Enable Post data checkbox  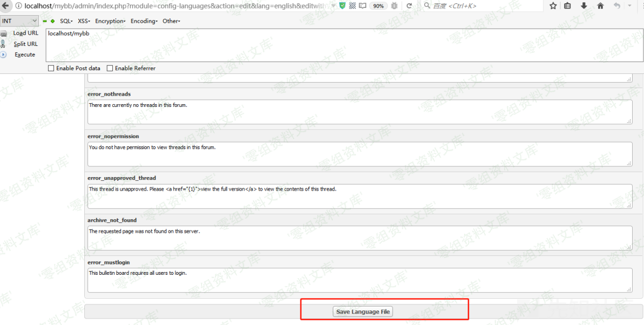(51, 69)
